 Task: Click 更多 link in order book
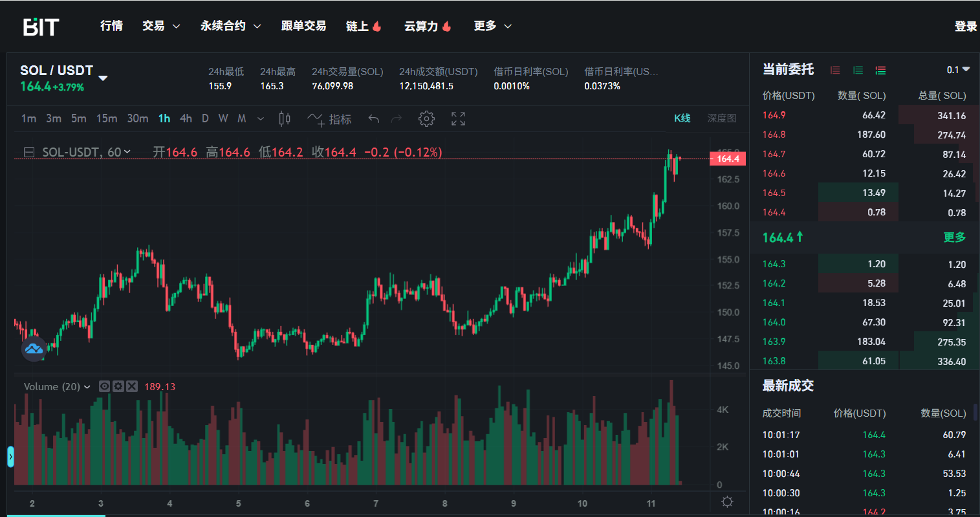954,237
